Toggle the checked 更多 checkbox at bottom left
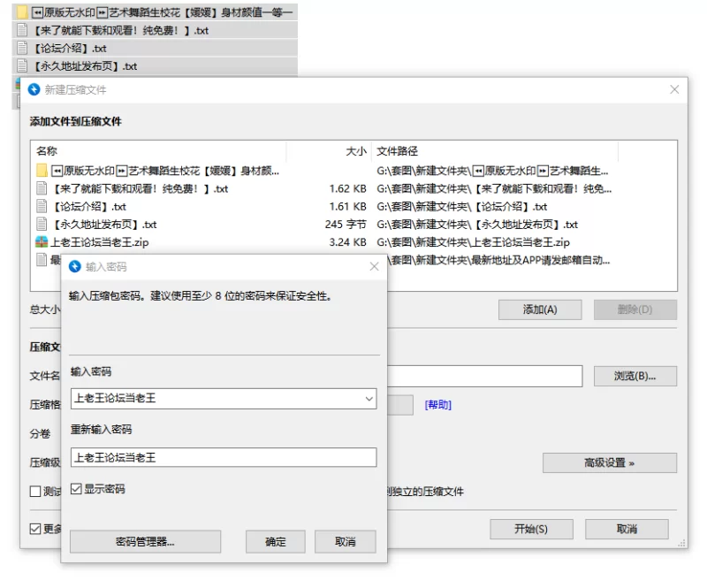The image size is (707, 588). click(x=36, y=529)
